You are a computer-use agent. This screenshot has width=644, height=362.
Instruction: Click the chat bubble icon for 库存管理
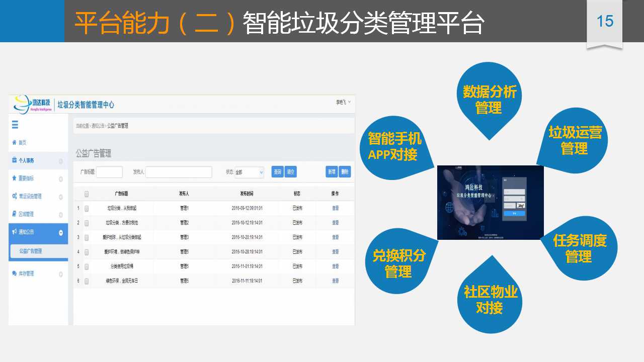click(x=14, y=274)
